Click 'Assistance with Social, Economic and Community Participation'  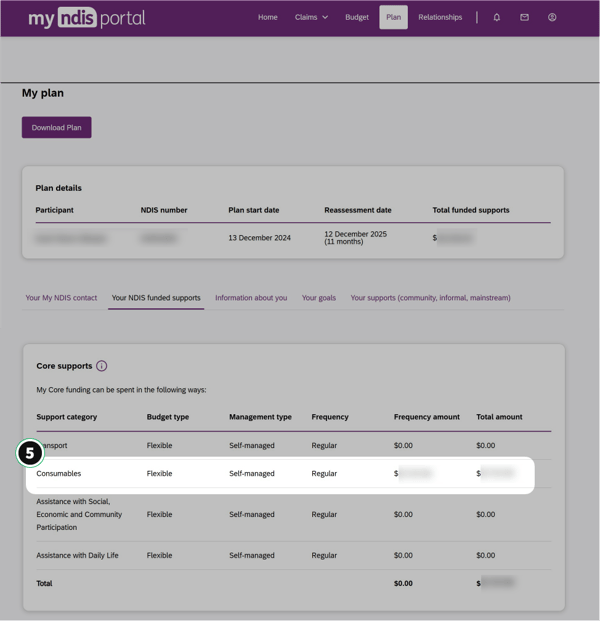79,514
